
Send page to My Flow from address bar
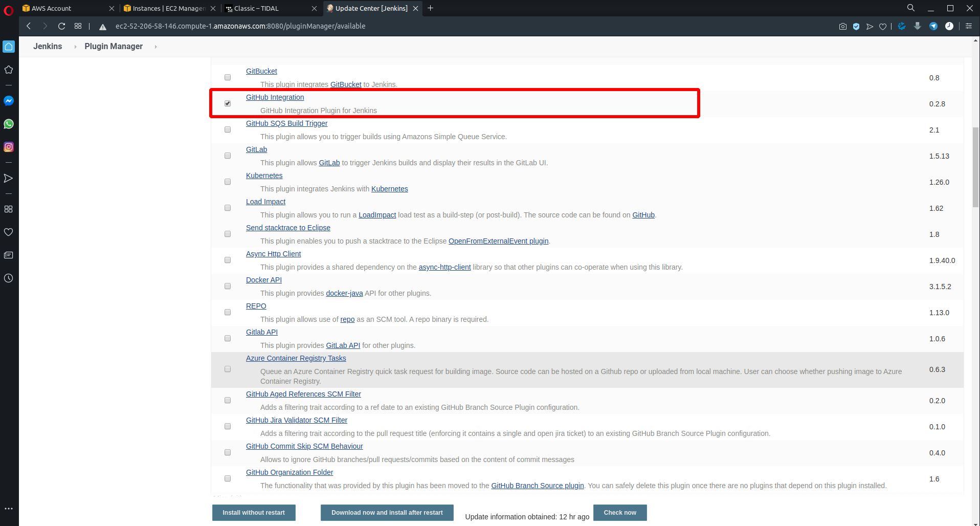(870, 26)
